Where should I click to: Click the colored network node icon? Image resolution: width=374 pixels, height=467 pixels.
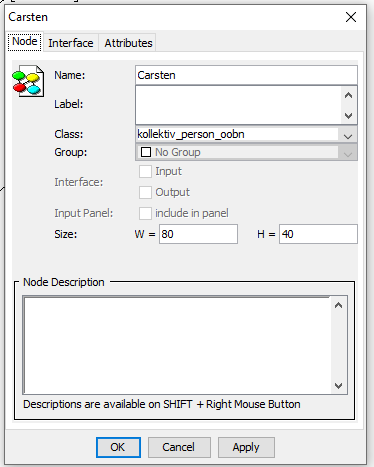pos(28,81)
